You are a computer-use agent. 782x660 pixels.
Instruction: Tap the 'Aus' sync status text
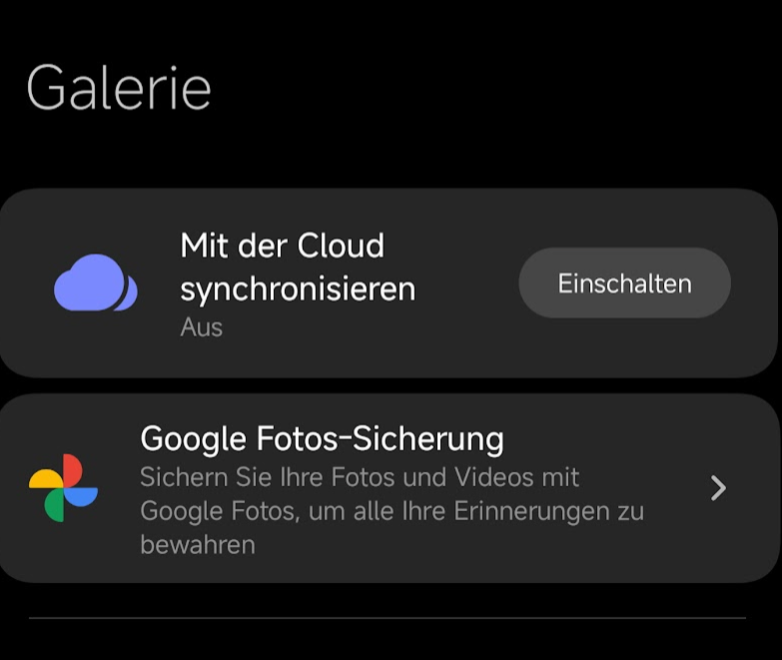point(201,328)
